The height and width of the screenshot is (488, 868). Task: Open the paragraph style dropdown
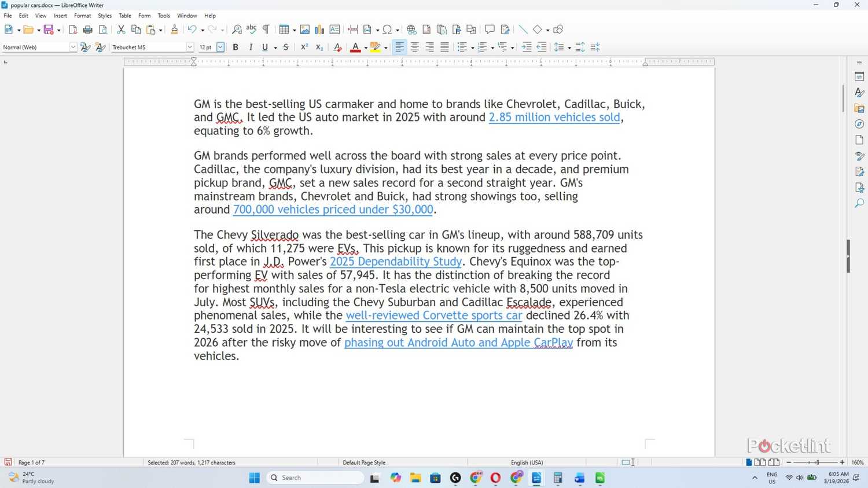click(x=73, y=47)
